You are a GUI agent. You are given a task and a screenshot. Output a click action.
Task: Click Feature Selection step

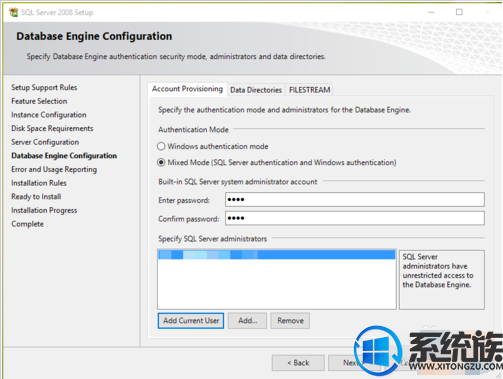click(x=39, y=101)
